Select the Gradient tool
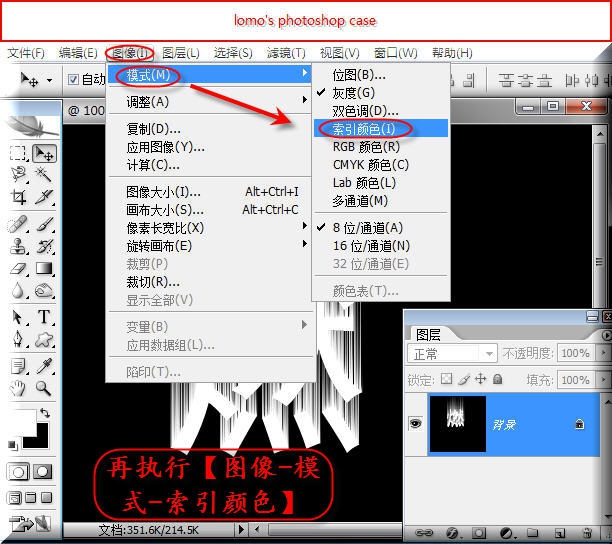 pyautogui.click(x=44, y=268)
